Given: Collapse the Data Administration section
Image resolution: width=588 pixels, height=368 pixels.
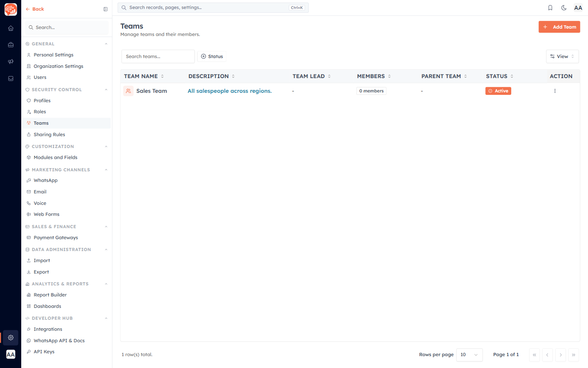Looking at the screenshot, I should [106, 249].
